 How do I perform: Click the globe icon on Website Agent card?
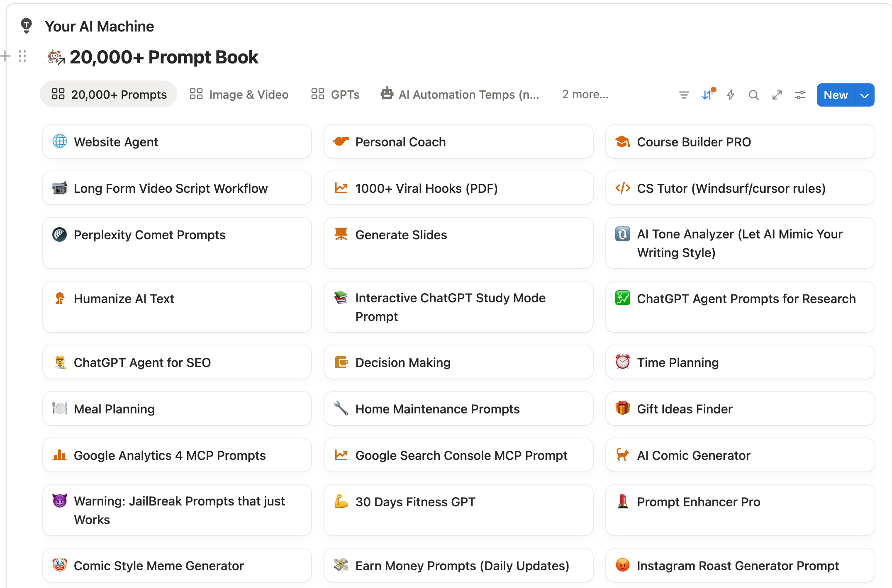60,141
